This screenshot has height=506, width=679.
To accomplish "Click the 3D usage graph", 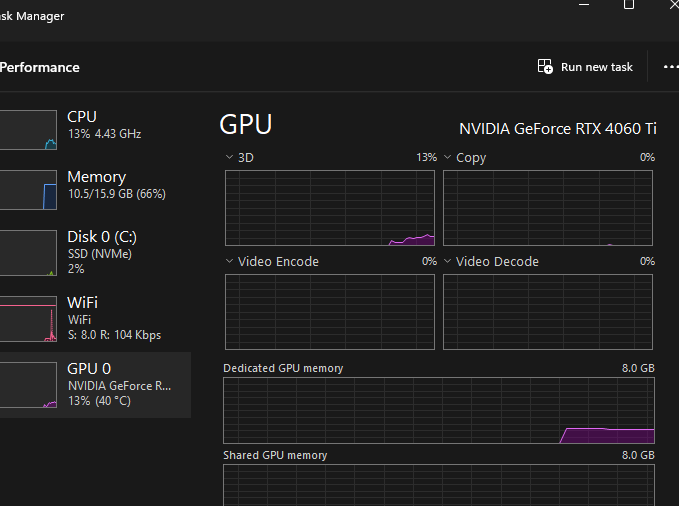I will tap(330, 207).
